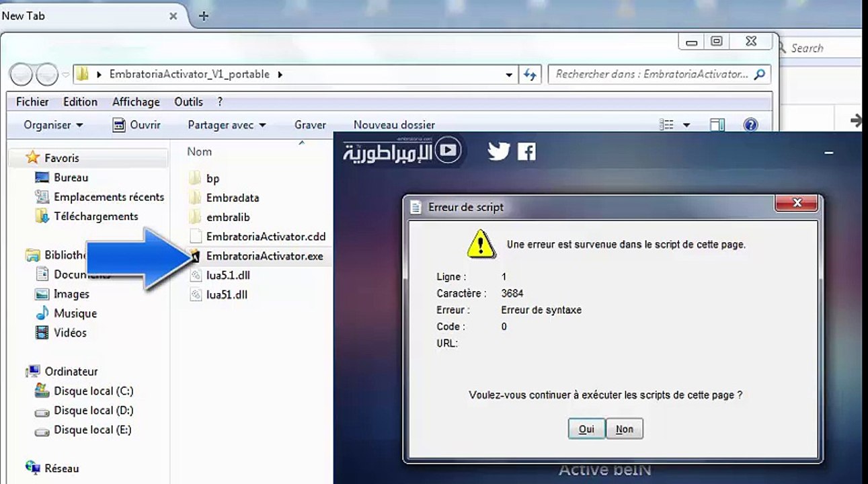Select lua51.dll file
The height and width of the screenshot is (484, 868).
pyautogui.click(x=227, y=294)
